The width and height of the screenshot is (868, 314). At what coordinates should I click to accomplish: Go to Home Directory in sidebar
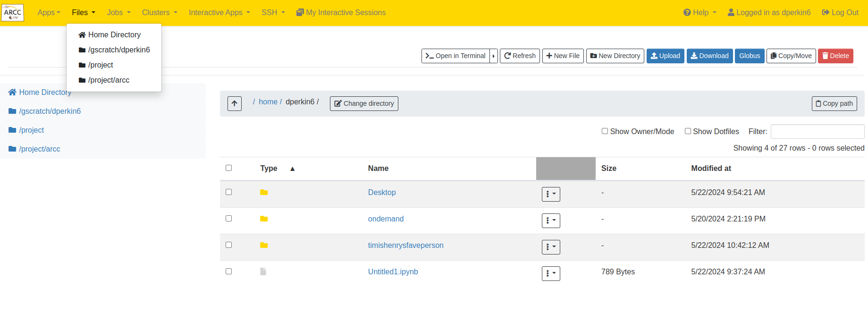40,93
